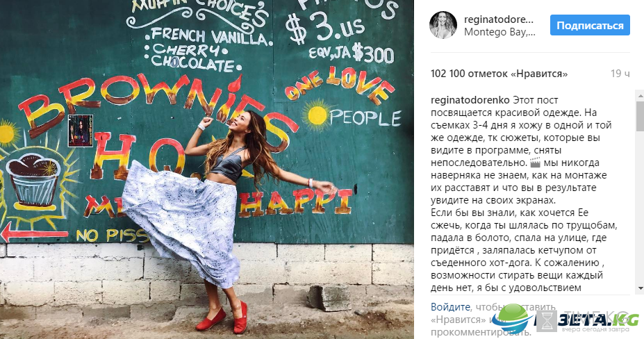Click the scrollbar down arrow in the caption
644x339 pixels.
[x=640, y=289]
